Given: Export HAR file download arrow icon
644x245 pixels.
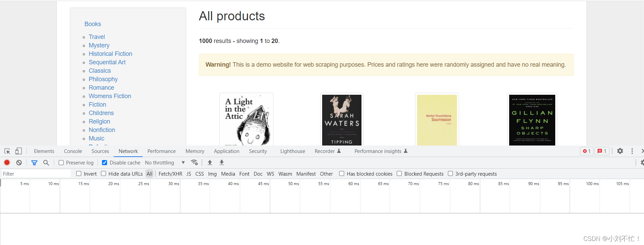Looking at the screenshot, I should 222,162.
